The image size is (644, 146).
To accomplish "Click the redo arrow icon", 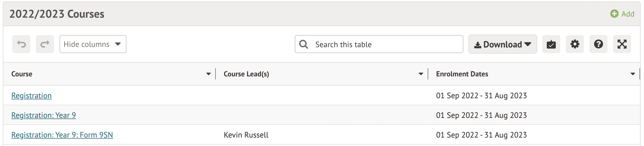I will 45,44.
